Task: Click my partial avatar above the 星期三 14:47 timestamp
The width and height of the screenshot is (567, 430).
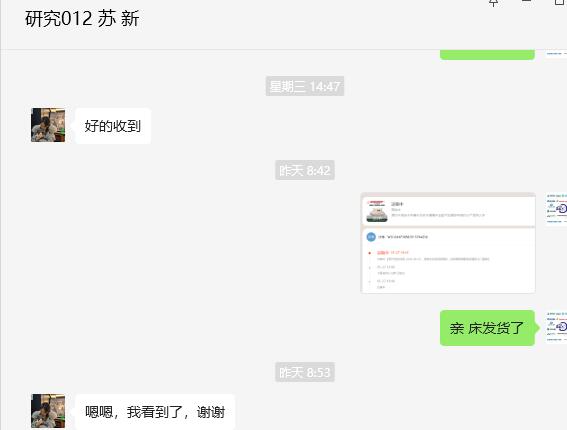Action: click(557, 53)
